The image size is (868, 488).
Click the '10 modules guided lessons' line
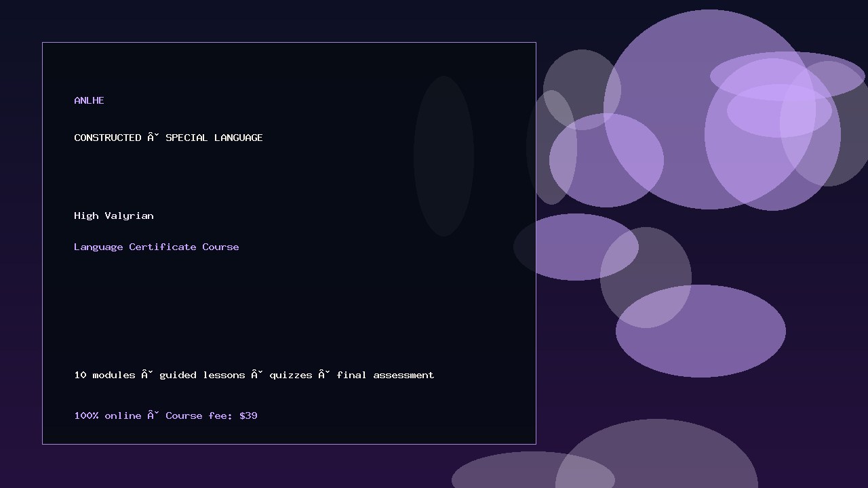pyautogui.click(x=254, y=375)
